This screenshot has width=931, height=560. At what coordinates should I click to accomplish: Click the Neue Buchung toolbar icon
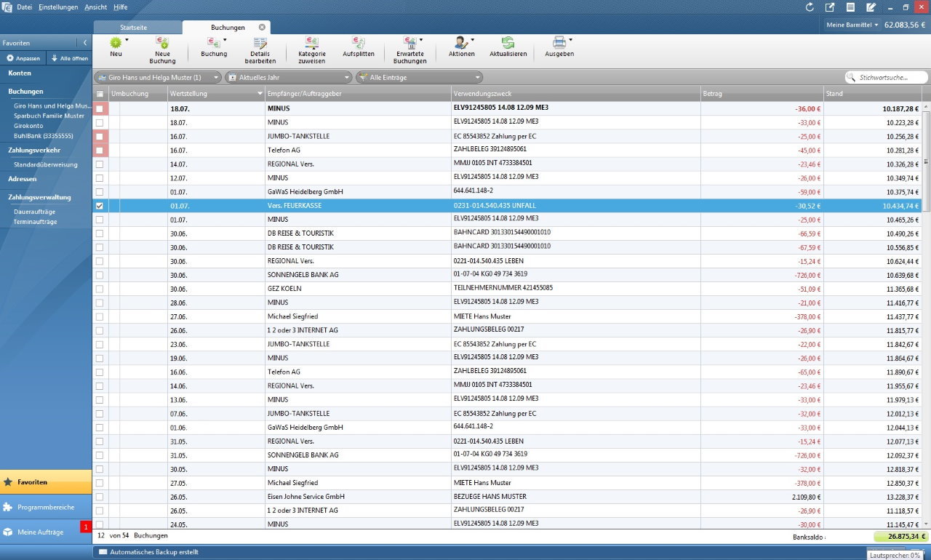click(x=161, y=44)
